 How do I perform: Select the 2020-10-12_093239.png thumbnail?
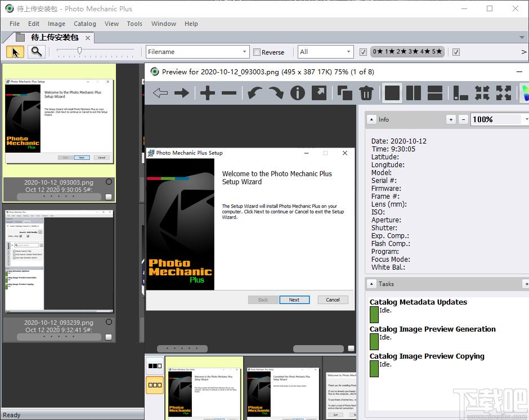tap(59, 261)
